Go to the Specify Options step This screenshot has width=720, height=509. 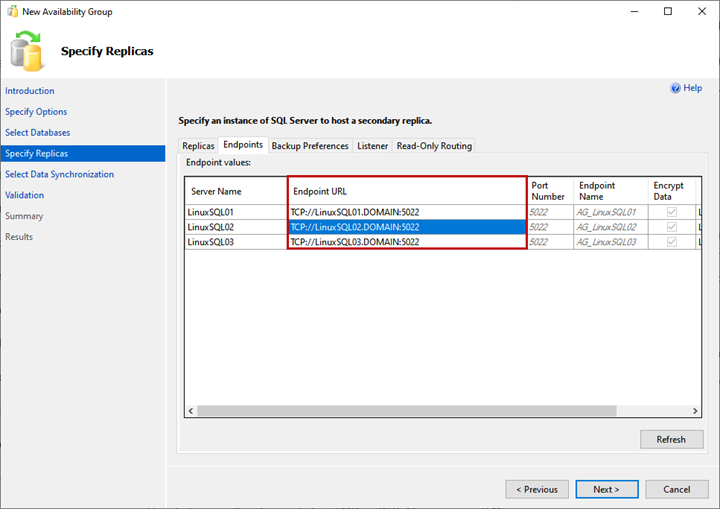pos(36,112)
